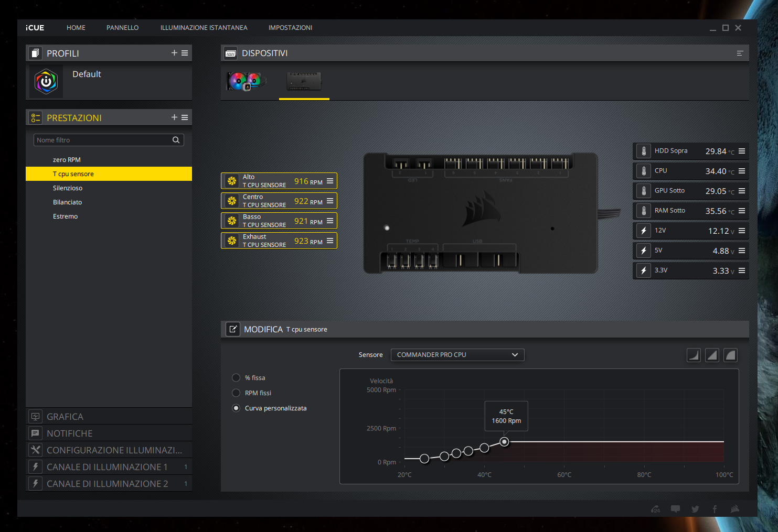Open the 5V rail options menu
The height and width of the screenshot is (532, 778).
742,251
